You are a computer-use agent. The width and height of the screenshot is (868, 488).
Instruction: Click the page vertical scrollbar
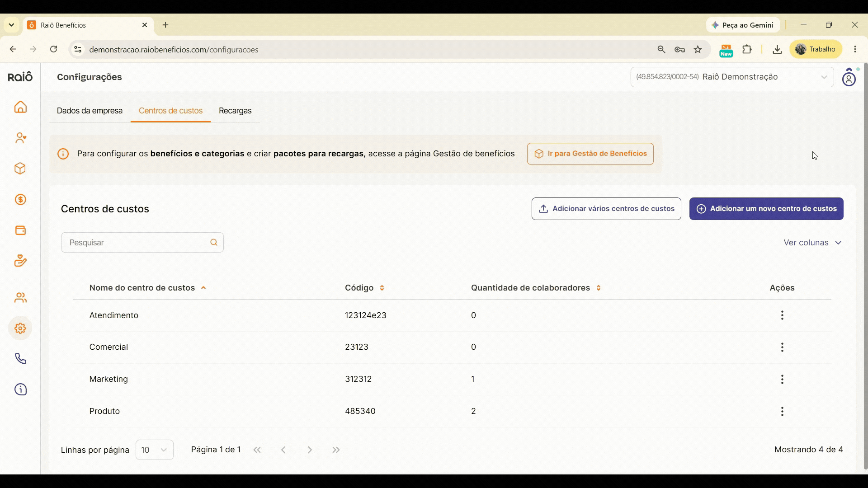coord(865,267)
